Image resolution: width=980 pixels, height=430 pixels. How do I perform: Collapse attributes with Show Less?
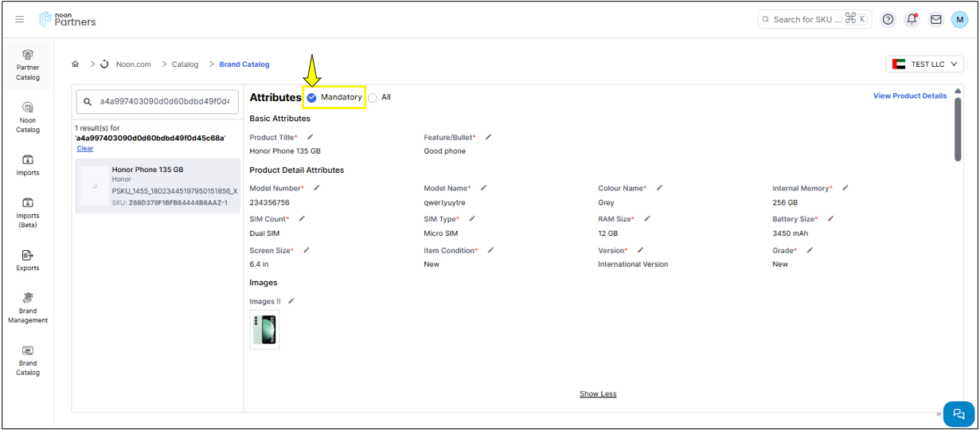pos(597,394)
